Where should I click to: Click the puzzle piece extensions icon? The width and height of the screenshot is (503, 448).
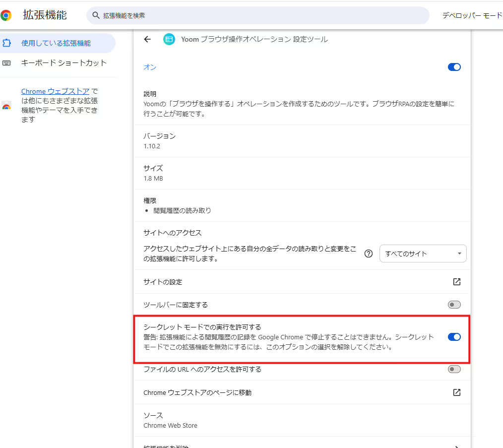click(x=6, y=43)
